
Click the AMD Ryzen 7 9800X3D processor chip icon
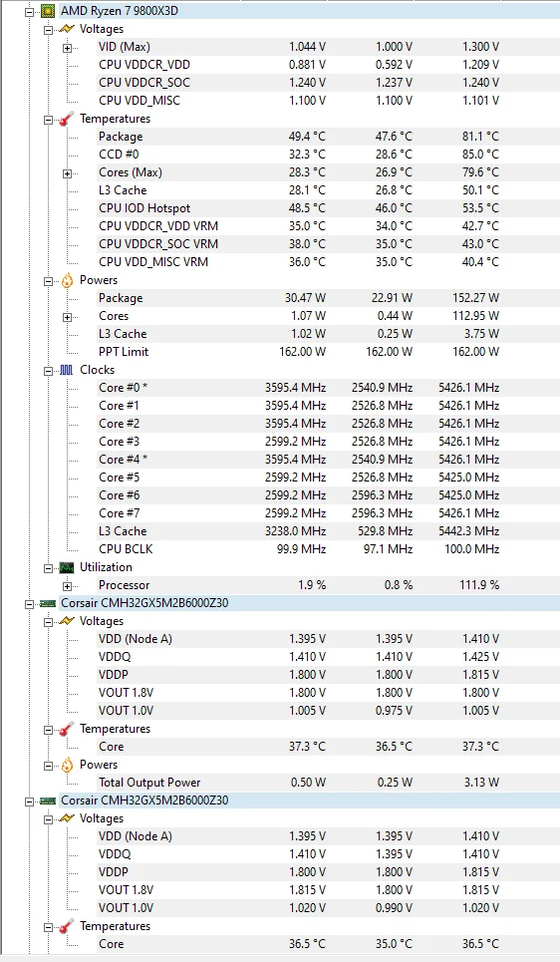tap(48, 11)
